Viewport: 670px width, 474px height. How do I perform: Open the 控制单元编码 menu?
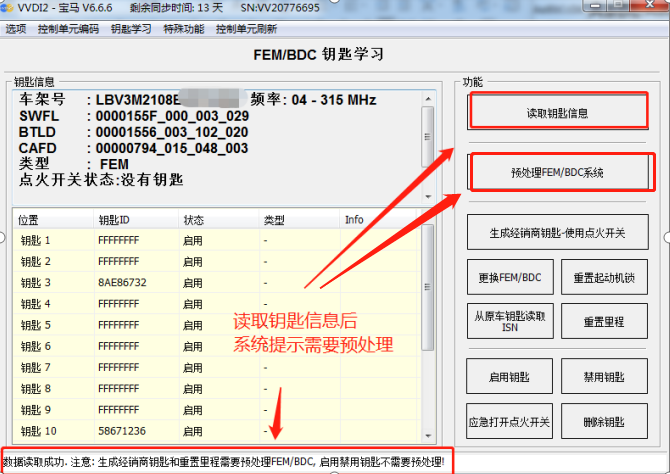click(68, 29)
